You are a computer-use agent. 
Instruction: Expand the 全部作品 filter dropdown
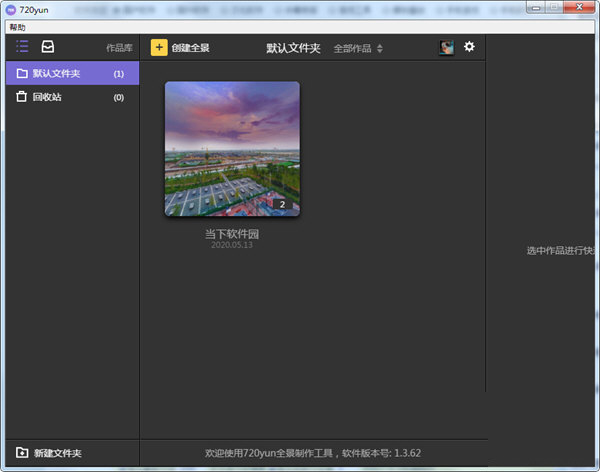coord(358,49)
